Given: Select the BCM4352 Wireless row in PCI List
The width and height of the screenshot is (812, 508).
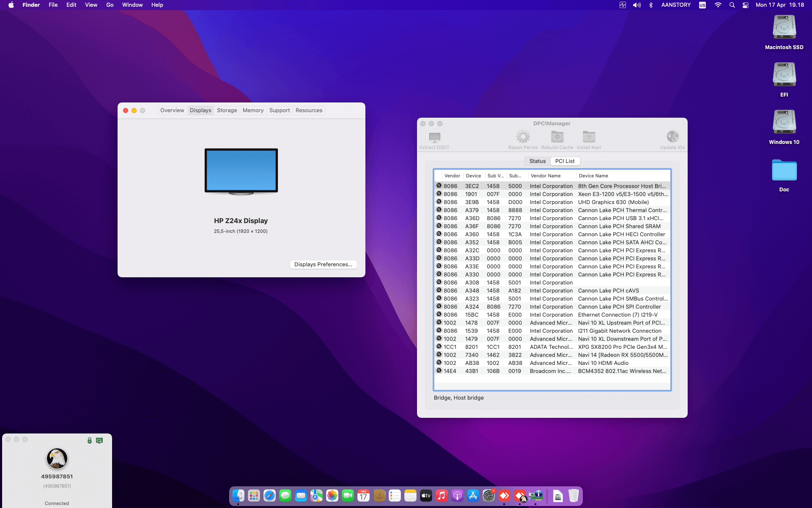Looking at the screenshot, I should (x=550, y=371).
